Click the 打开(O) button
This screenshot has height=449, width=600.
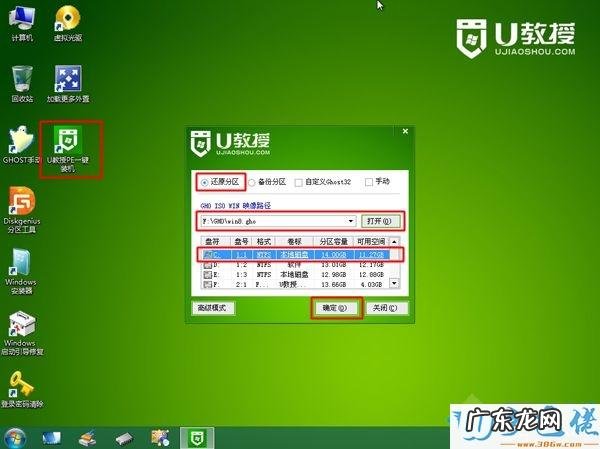coord(380,221)
